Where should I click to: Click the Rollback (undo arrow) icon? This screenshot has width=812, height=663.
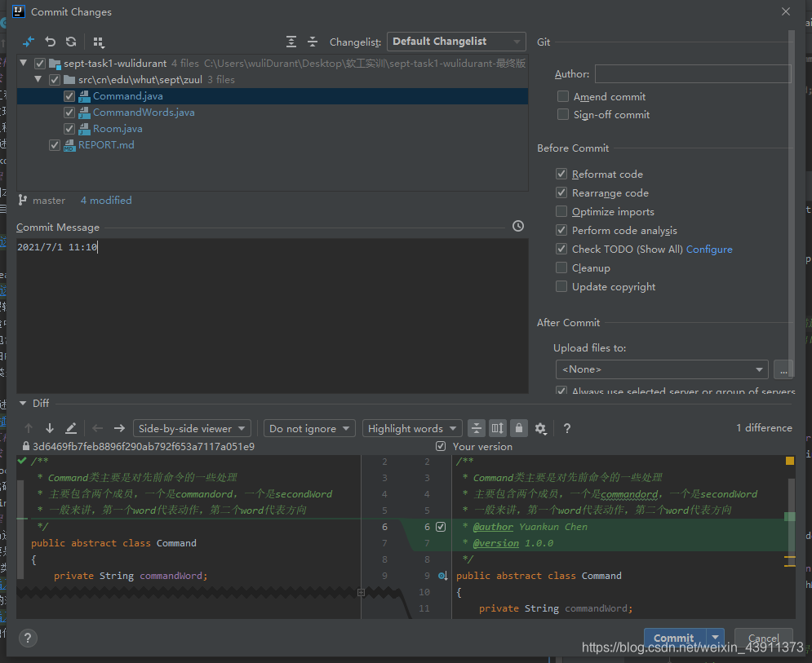[51, 42]
